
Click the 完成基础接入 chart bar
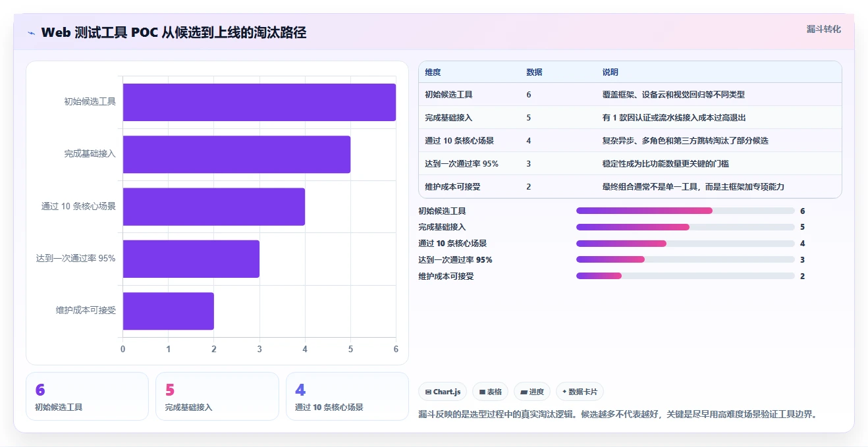pyautogui.click(x=236, y=154)
